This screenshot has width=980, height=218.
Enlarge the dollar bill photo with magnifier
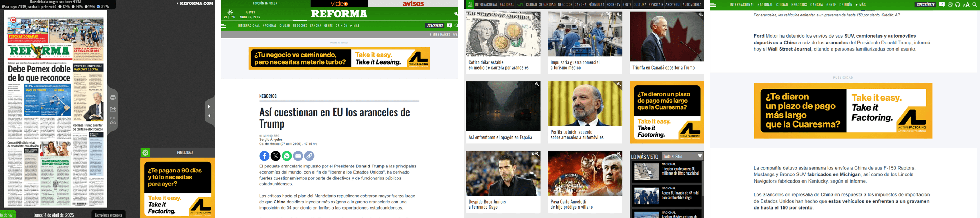[x=537, y=15]
